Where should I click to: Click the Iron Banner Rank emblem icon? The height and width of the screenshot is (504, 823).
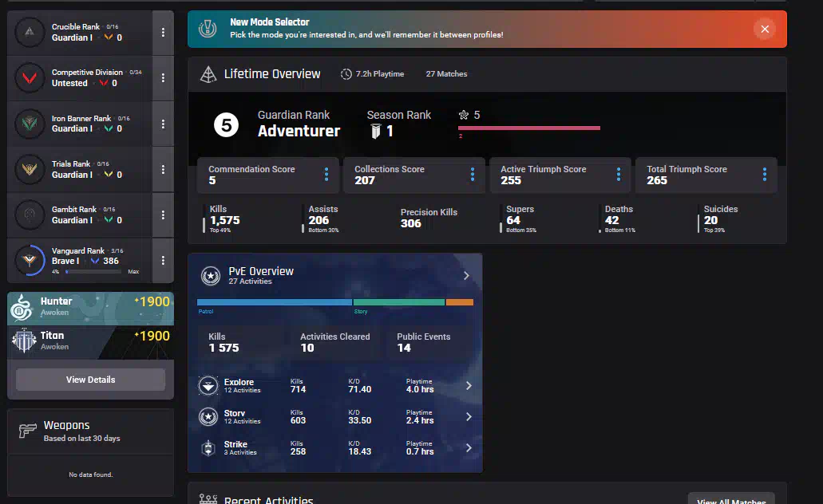click(x=30, y=124)
